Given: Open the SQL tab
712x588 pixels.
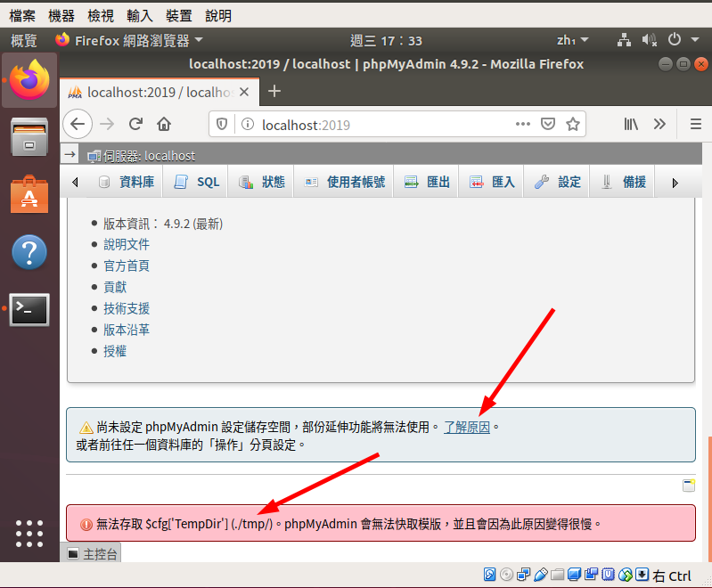Looking at the screenshot, I should (197, 182).
